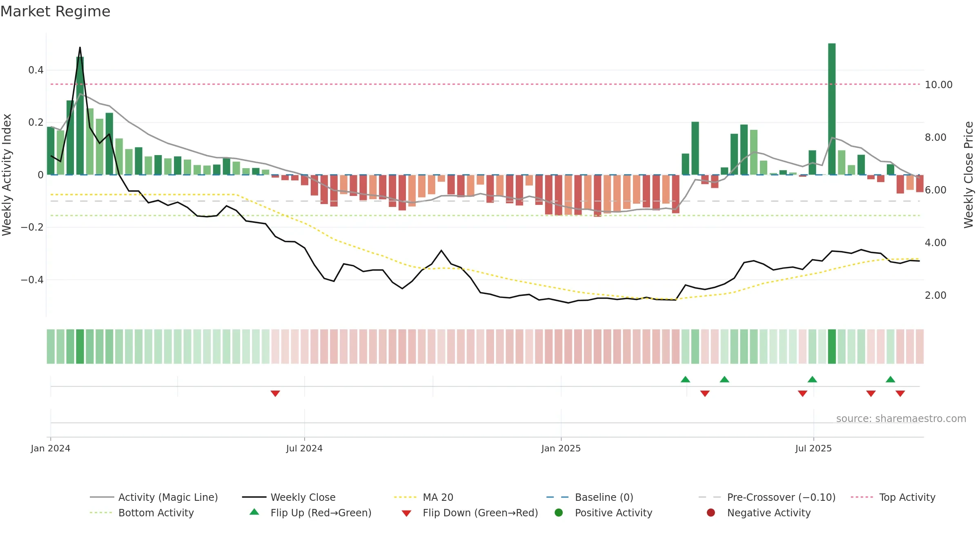This screenshot has width=980, height=551.
Task: Click the 10.00 right axis tick label
Action: pyautogui.click(x=939, y=85)
